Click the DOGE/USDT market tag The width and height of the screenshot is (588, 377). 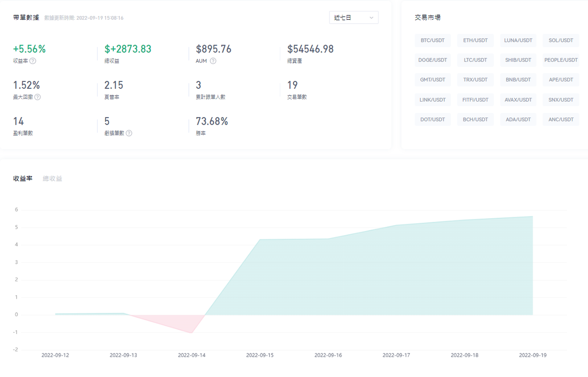(x=432, y=60)
